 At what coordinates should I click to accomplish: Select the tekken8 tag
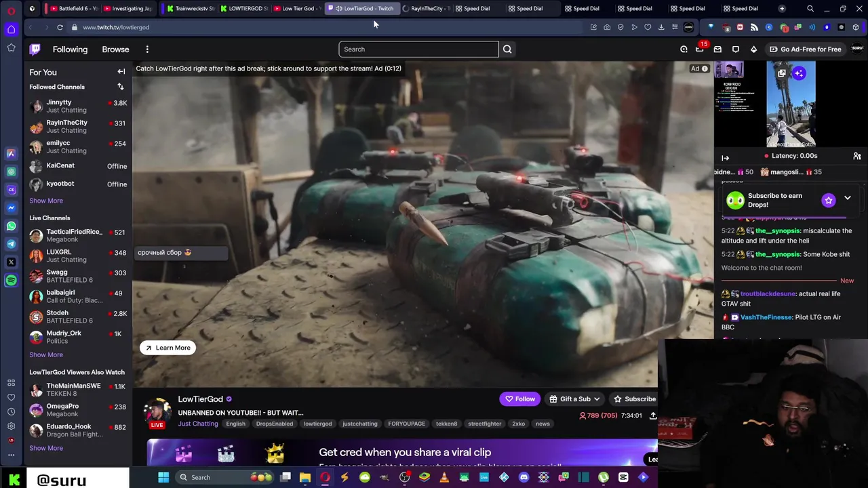point(446,424)
